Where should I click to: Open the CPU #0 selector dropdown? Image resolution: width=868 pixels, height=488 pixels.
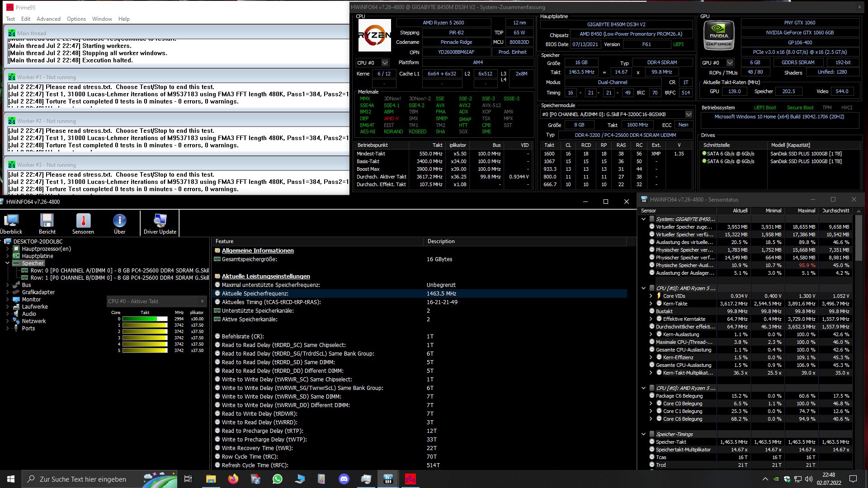(385, 63)
